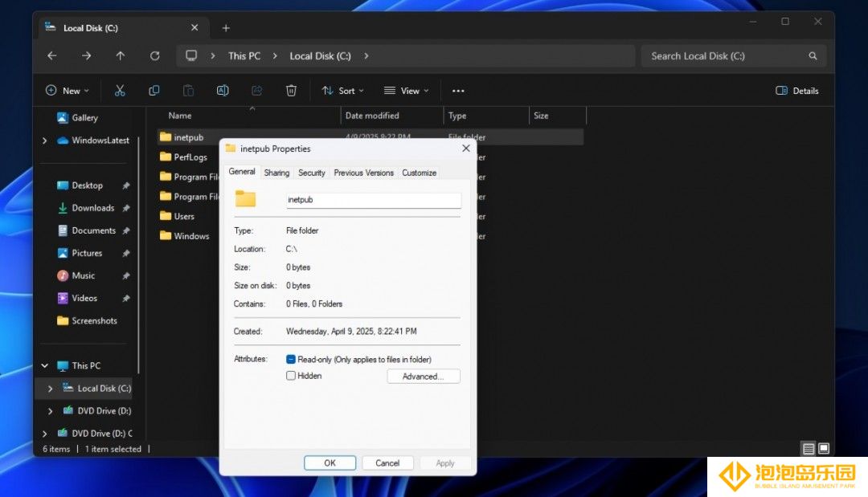Close the Local Disk (C:) tab
Image resolution: width=868 pixels, height=497 pixels.
point(194,27)
